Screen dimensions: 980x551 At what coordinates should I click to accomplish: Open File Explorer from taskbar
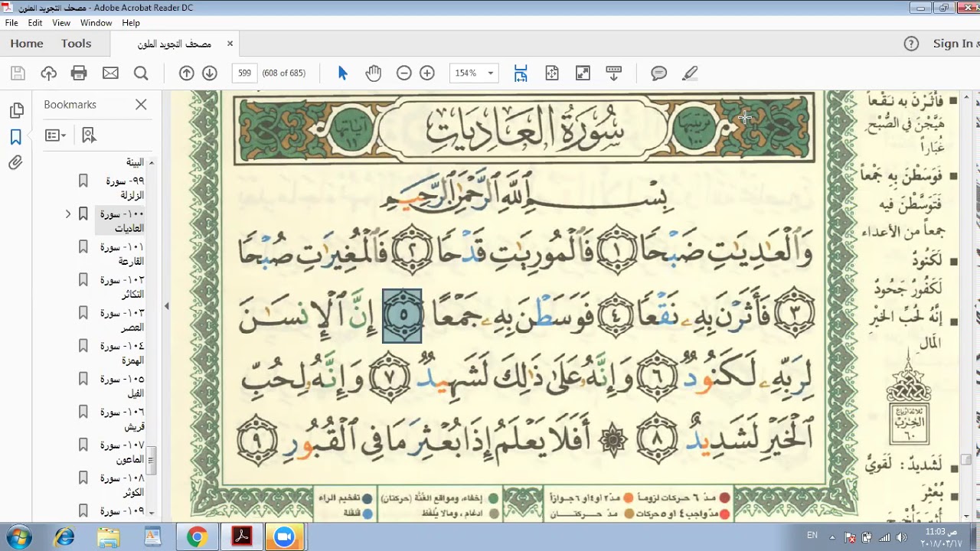(109, 537)
